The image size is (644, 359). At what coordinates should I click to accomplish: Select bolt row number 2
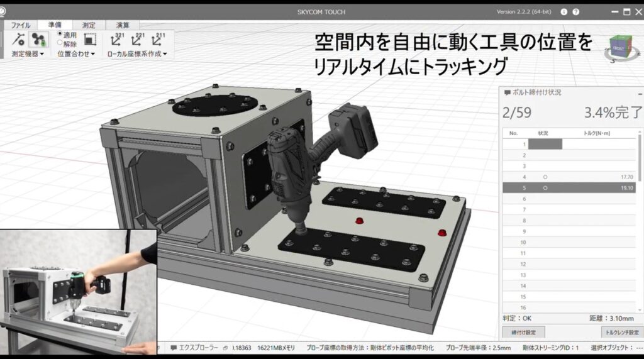(569, 155)
